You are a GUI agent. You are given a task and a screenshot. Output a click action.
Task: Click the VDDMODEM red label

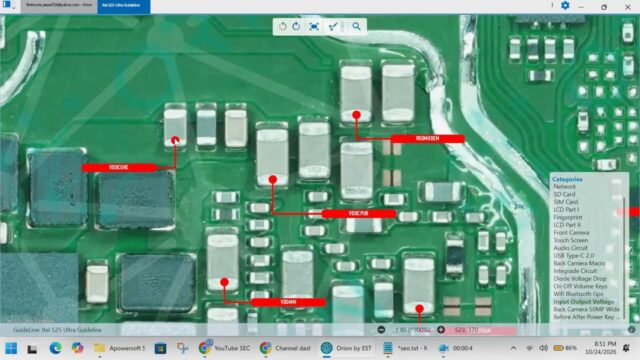click(x=427, y=139)
